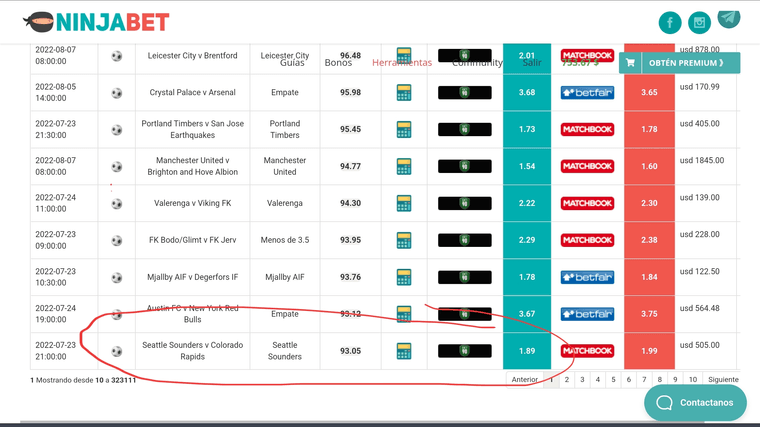Open the Guías menu
The height and width of the screenshot is (427, 760).
point(292,63)
